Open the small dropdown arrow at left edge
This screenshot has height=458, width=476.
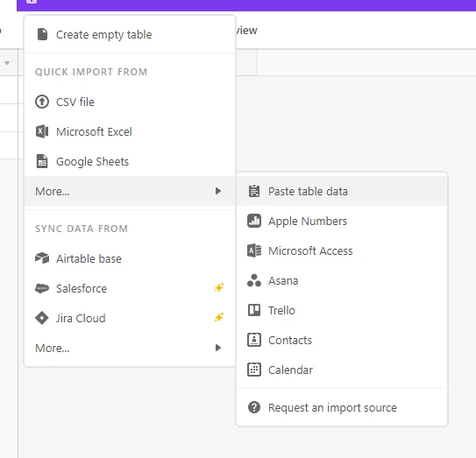point(7,63)
